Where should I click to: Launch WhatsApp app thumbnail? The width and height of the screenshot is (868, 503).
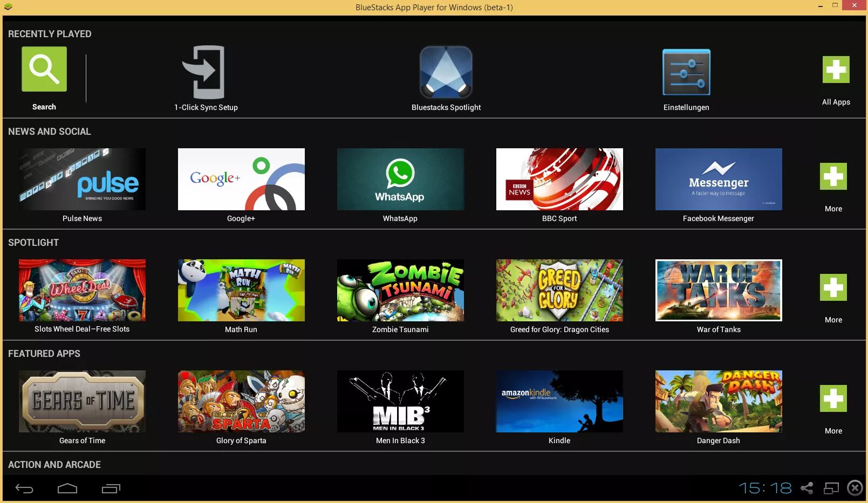(x=400, y=179)
